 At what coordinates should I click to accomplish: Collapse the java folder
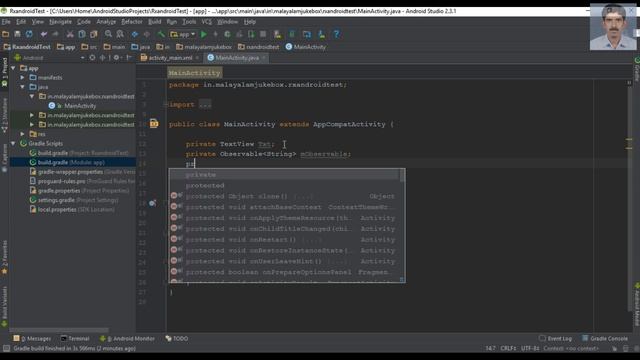(x=23, y=87)
